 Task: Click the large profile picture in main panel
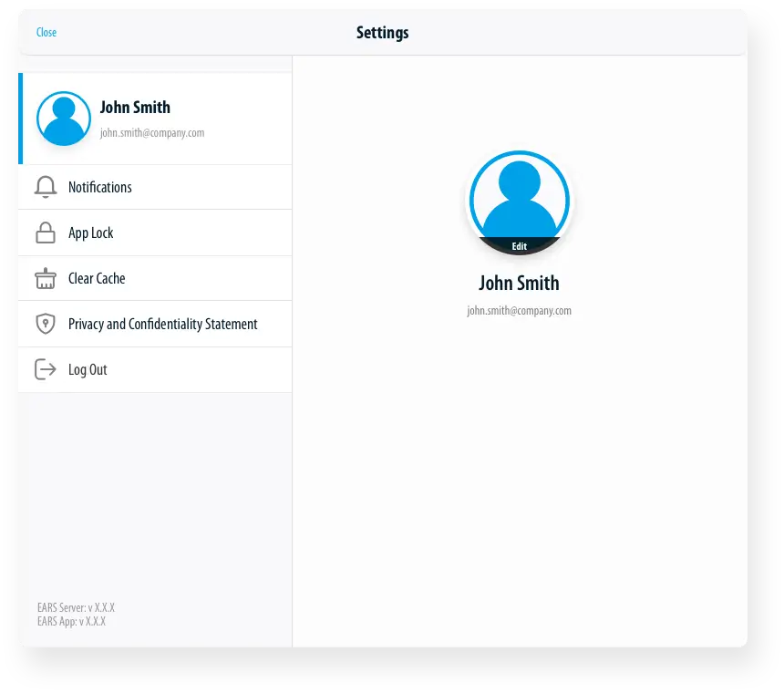pos(519,201)
